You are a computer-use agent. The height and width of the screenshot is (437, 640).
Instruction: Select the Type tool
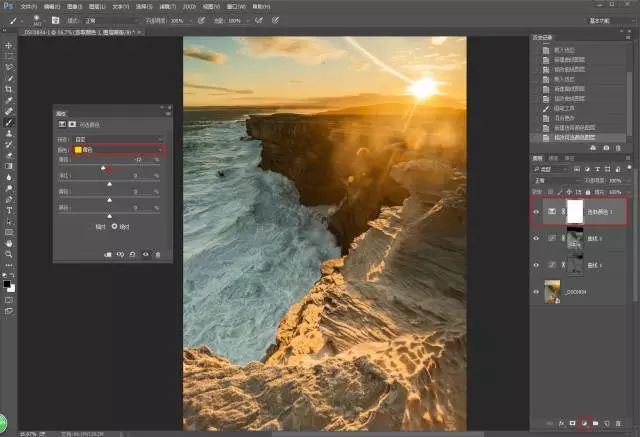[9, 209]
